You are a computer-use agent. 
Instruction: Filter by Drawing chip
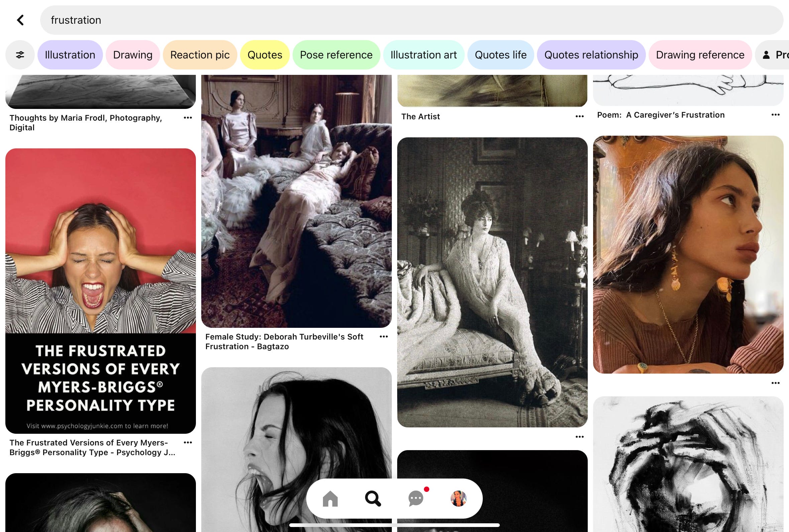coord(133,55)
